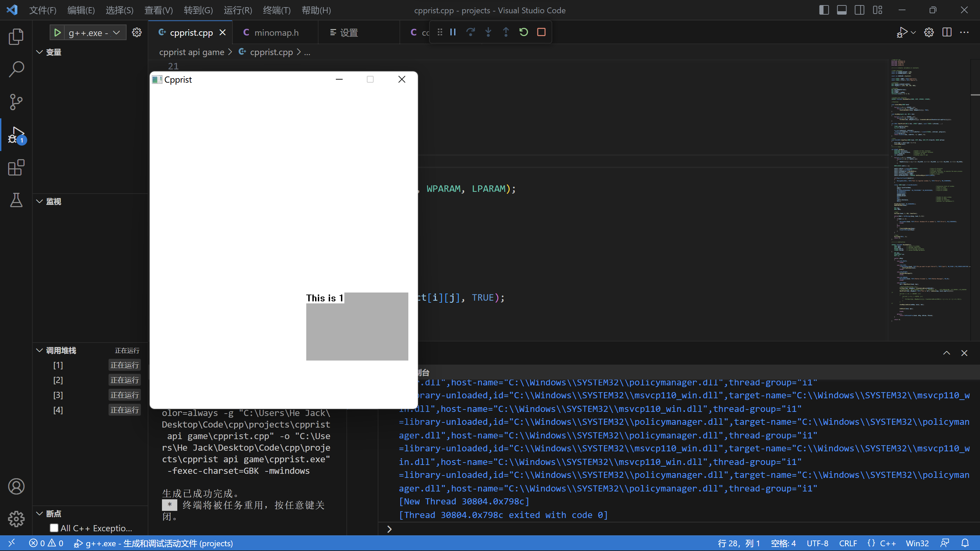Click 行 28, 列 1 cursor position
980x551 pixels.
pyautogui.click(x=738, y=543)
